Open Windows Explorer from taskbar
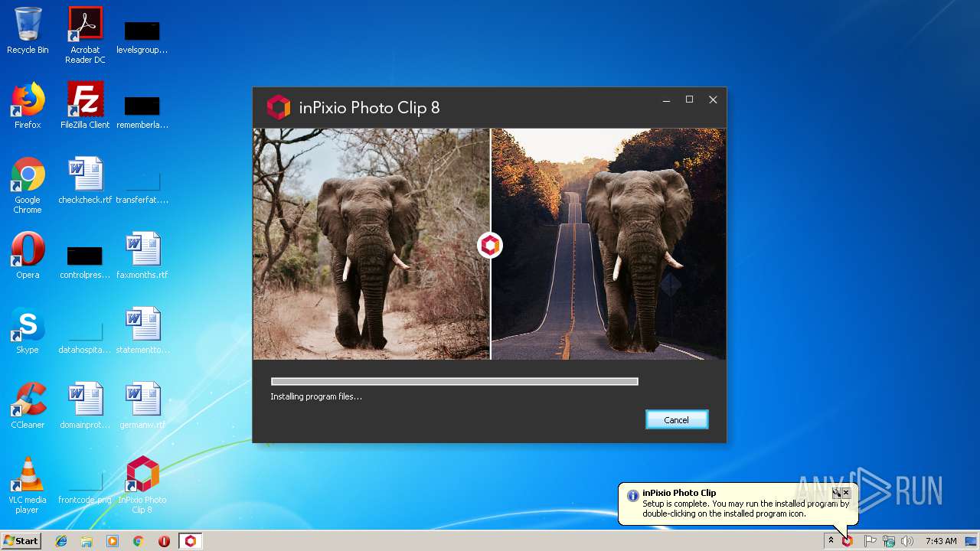This screenshot has height=551, width=980. [x=87, y=541]
